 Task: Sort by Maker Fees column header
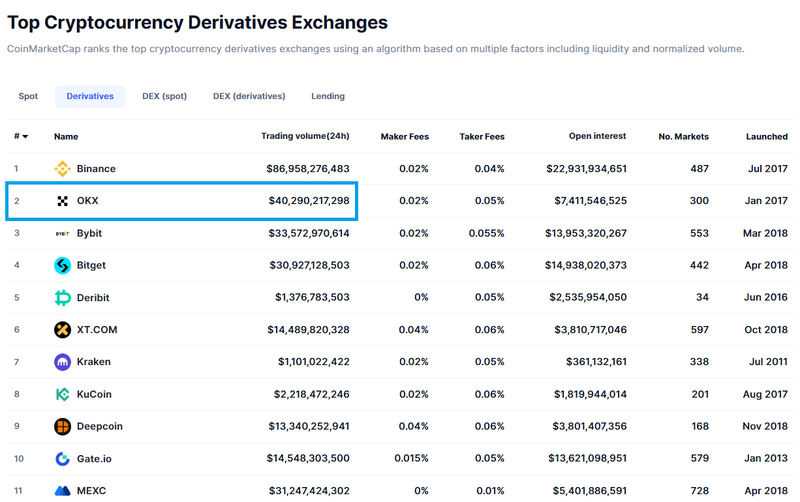coord(405,136)
